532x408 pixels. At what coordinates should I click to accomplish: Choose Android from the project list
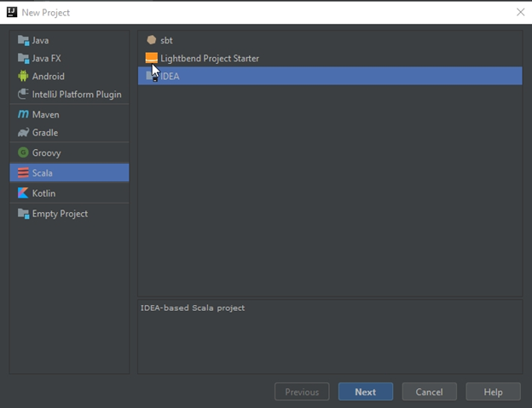click(x=69, y=77)
